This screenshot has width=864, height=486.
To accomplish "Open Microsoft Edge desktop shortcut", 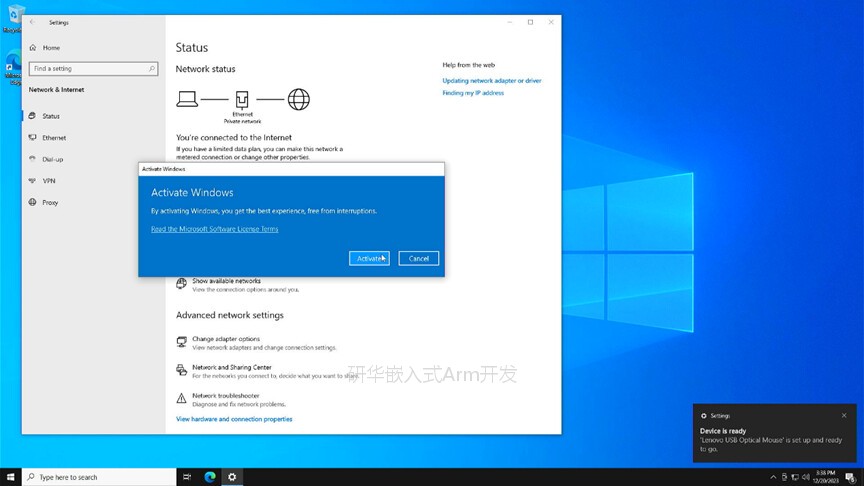I will point(13,68).
